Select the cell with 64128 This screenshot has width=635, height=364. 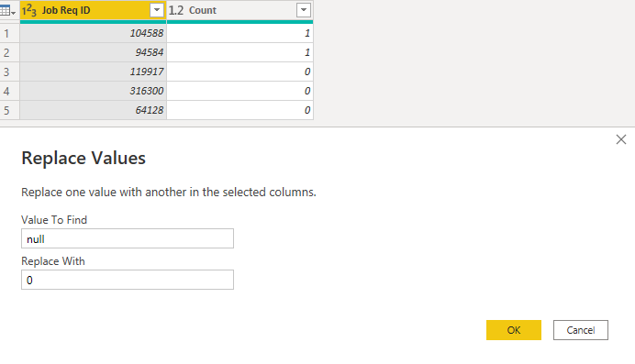coord(94,110)
